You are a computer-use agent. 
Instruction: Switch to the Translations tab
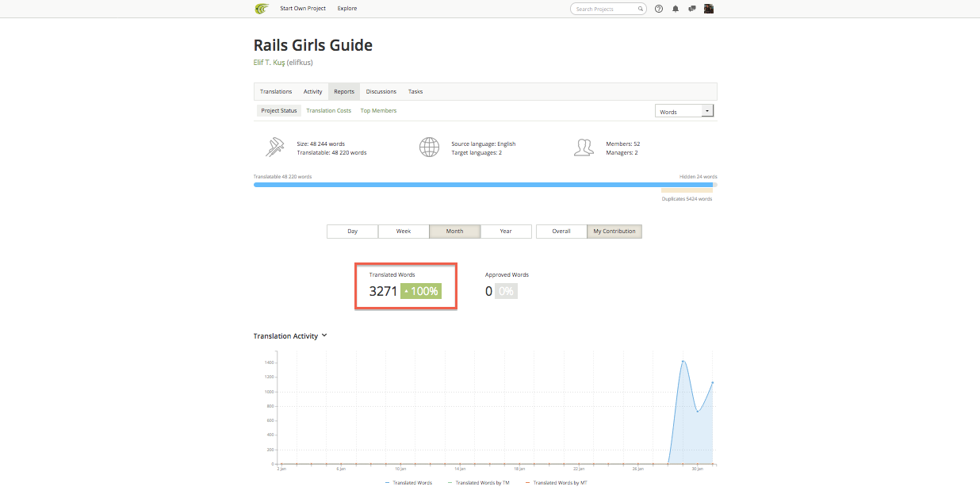point(276,91)
